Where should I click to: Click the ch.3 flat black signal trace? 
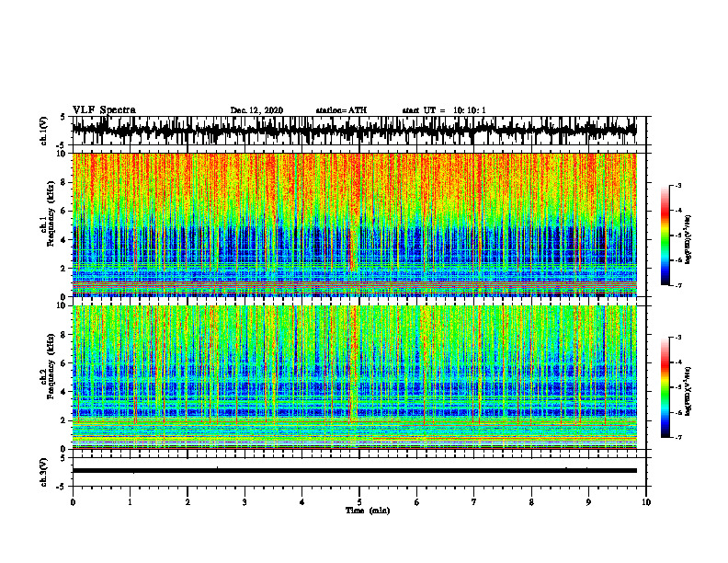(355, 471)
